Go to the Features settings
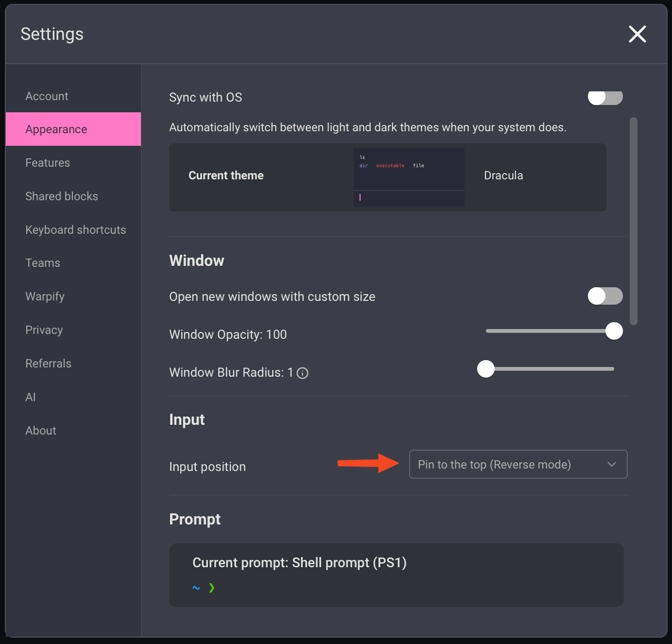Screen dimensions: 672x644 pyautogui.click(x=48, y=163)
